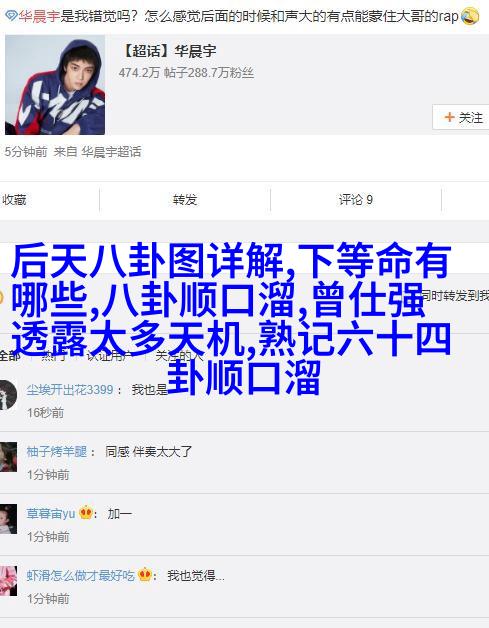Open 柚子烤羊腿's avatar image
Screen dimensions: 489x628
[8, 457]
